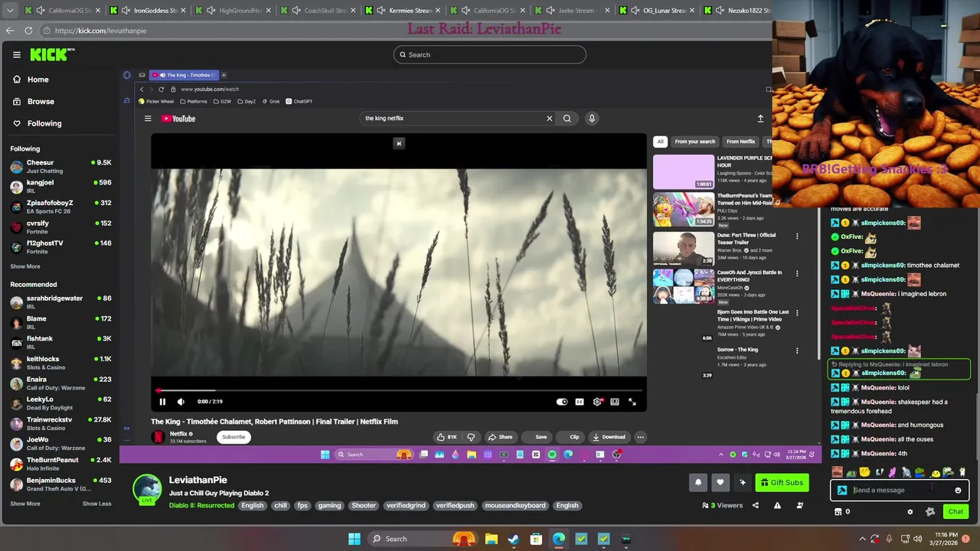Viewport: 980px width, 551px height.
Task: Enter YouTube fullscreen mode
Action: pyautogui.click(x=632, y=402)
